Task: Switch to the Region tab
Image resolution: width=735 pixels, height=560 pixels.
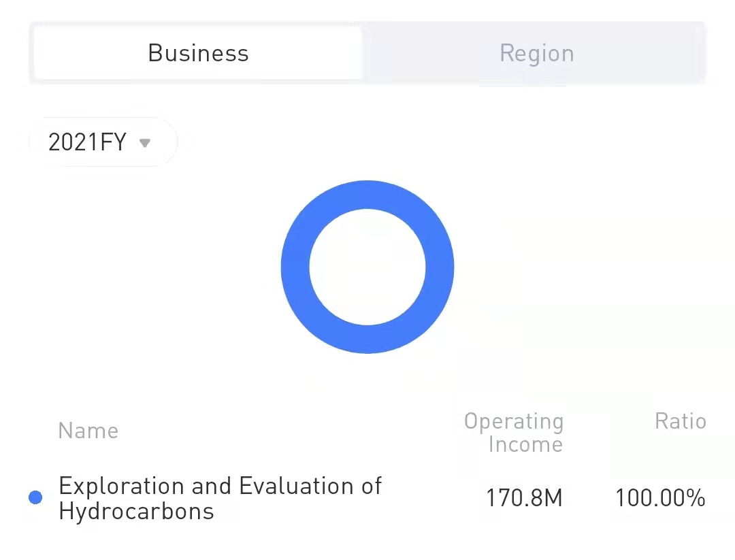Action: point(536,53)
